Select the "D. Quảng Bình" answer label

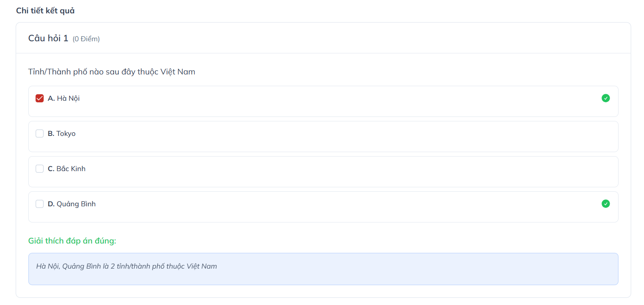[x=72, y=204]
